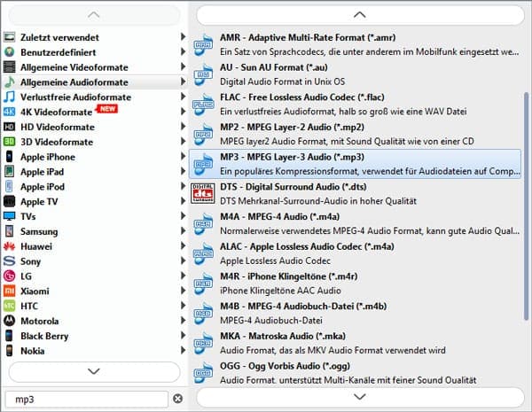Click the green note icon of Allgemeine Audioformate
The image size is (532, 412).
9,82
